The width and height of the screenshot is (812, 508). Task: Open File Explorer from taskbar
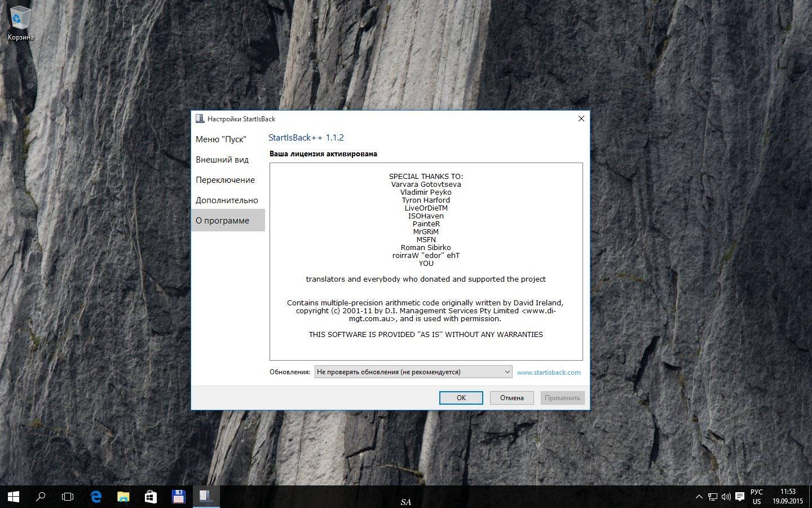click(123, 497)
